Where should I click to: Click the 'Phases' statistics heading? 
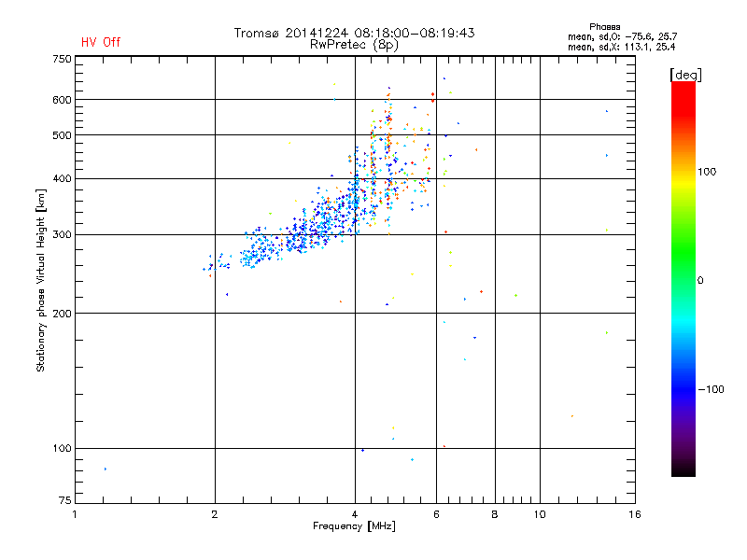click(604, 27)
